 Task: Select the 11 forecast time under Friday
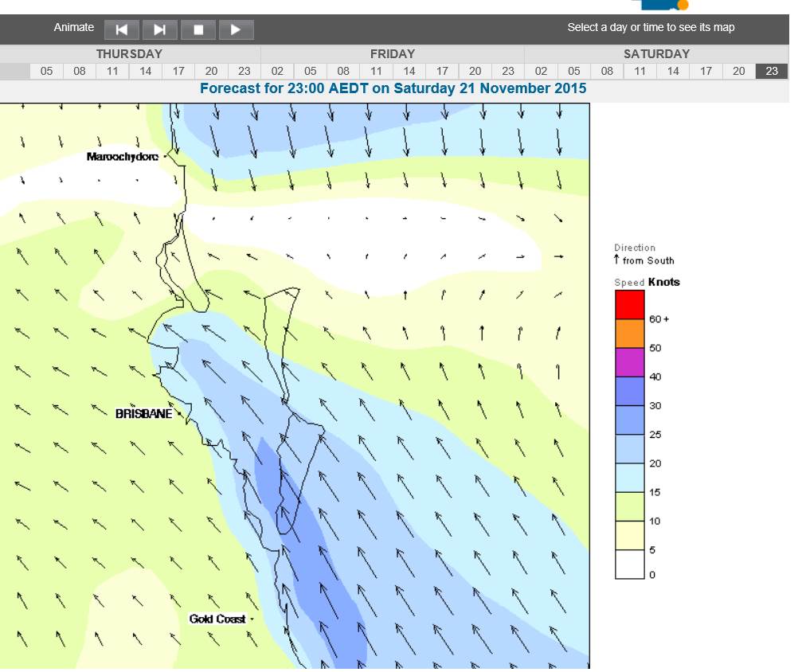376,71
